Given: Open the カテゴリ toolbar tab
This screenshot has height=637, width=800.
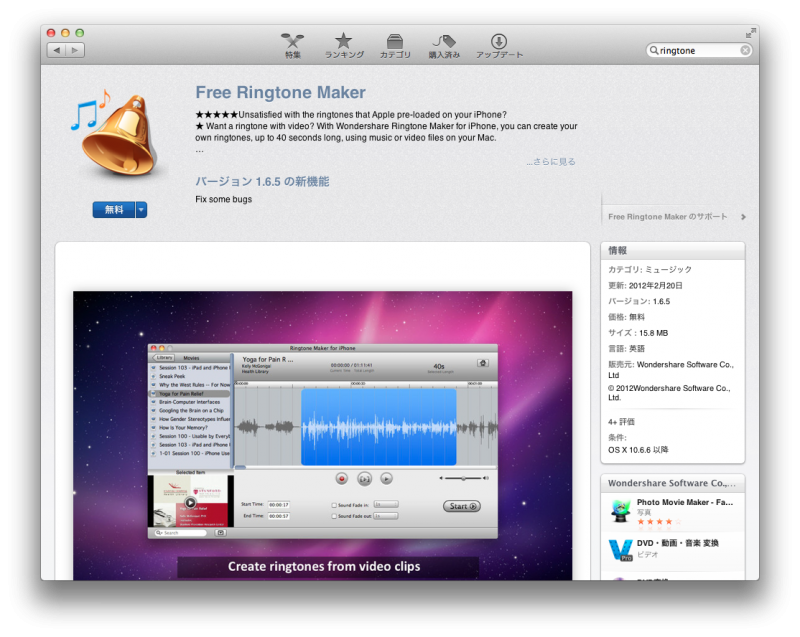Looking at the screenshot, I should 395,45.
